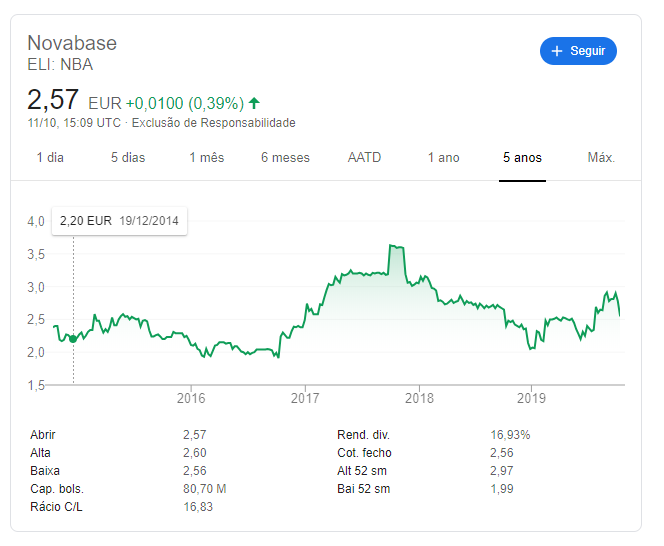Click the Alt 52 sm value 2,97

502,471
